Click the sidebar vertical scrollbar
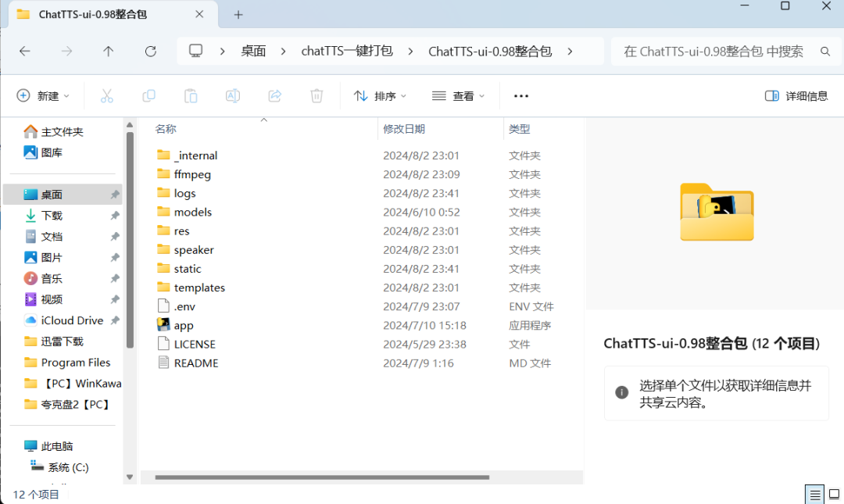This screenshot has height=504, width=844. 130,240
